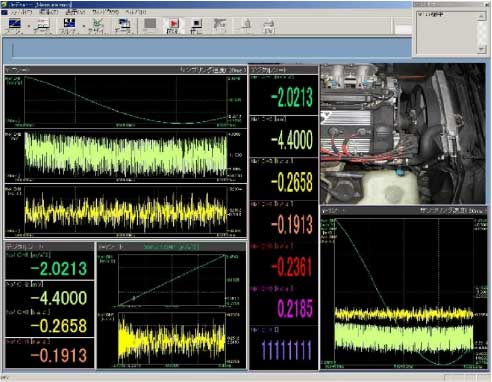
Task: Click the list panel's scroll up arrow
Action: point(481,15)
